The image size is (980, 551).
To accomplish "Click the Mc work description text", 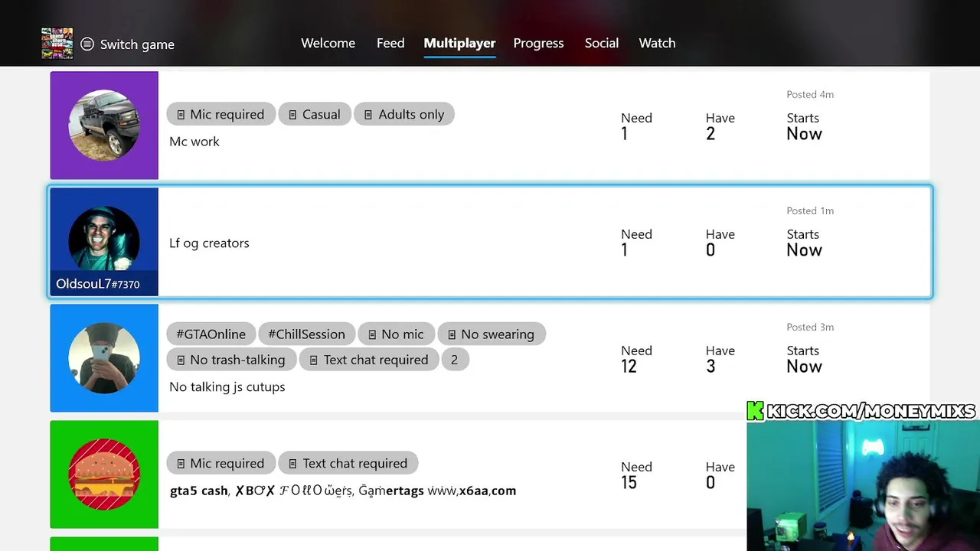I will click(194, 142).
